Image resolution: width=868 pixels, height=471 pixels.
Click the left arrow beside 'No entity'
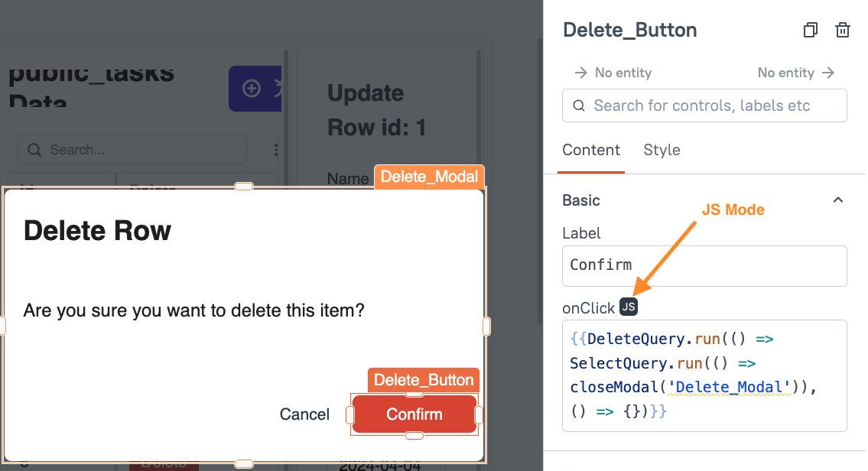(582, 73)
